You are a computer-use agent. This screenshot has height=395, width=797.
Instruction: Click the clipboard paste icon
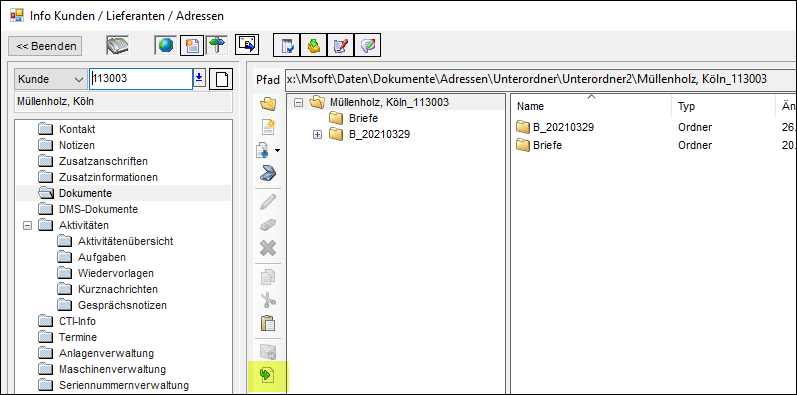click(268, 323)
